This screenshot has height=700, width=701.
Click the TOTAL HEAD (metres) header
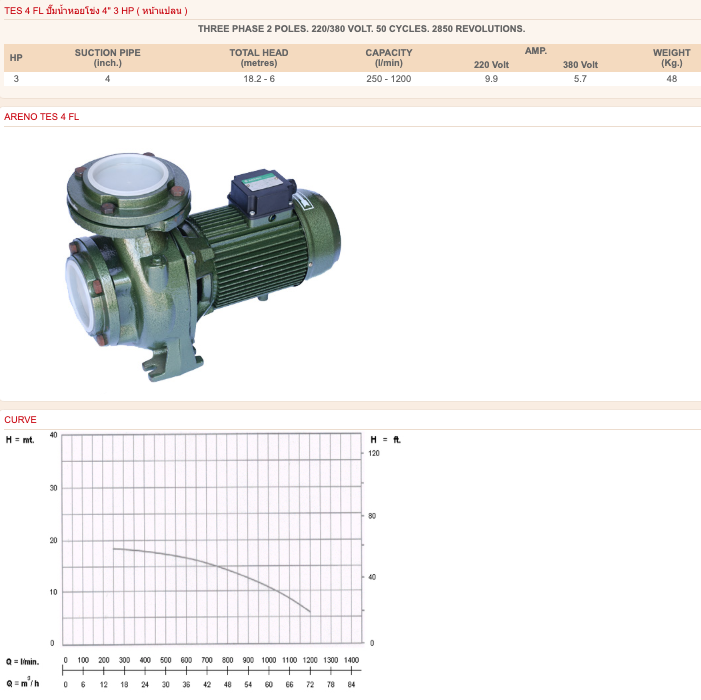pyautogui.click(x=259, y=58)
